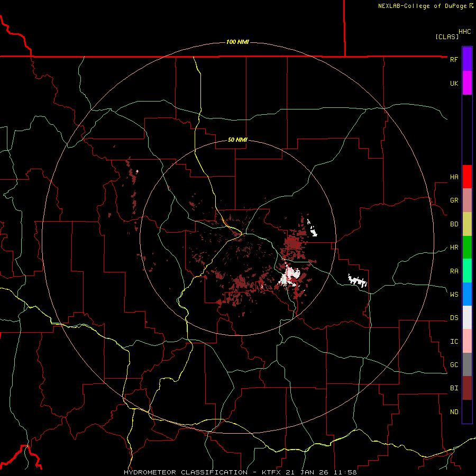Click the DS white legend swatch
Screen dimensions: 476x476
coord(467,317)
